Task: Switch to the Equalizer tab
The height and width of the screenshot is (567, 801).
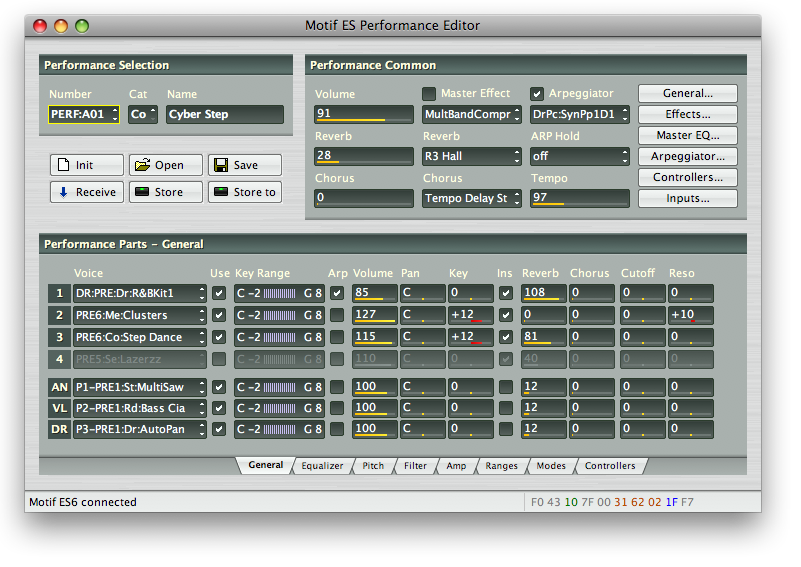Action: pos(322,466)
